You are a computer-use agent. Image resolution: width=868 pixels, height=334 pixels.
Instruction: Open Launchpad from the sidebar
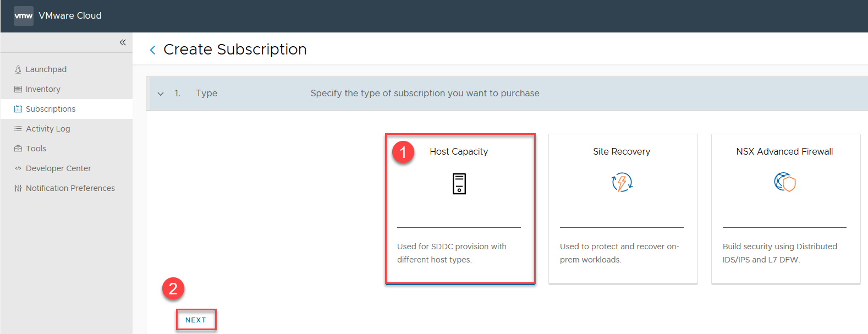point(46,69)
